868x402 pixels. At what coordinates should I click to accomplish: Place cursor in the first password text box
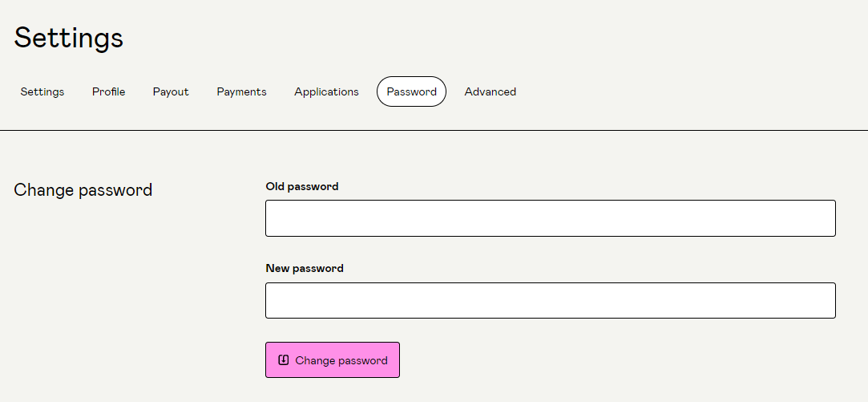point(550,218)
